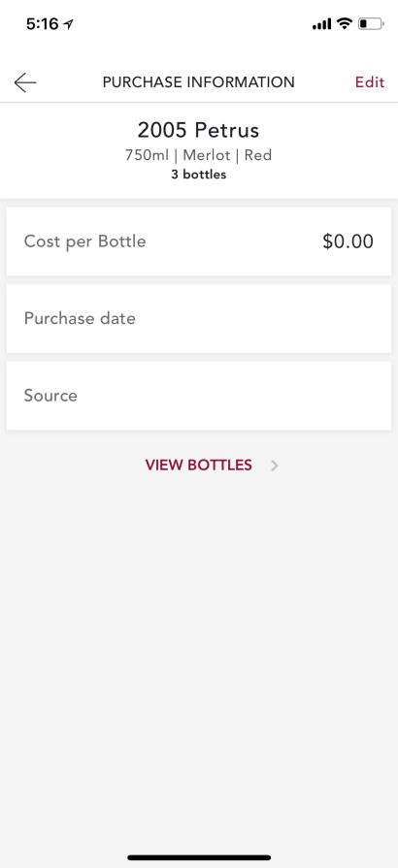Tap the 3 bottles count text
The height and width of the screenshot is (868, 398).
pyautogui.click(x=198, y=175)
